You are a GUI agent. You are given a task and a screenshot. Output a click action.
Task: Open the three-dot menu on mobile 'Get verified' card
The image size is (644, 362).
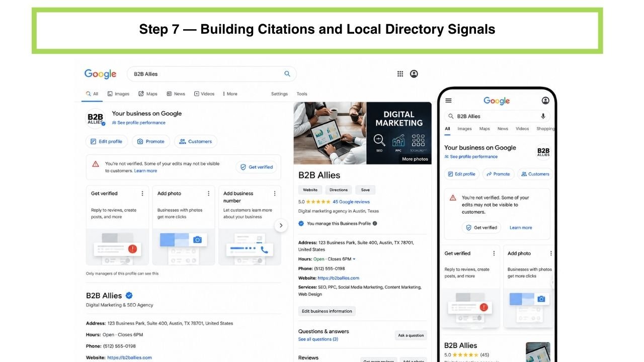pyautogui.click(x=494, y=253)
